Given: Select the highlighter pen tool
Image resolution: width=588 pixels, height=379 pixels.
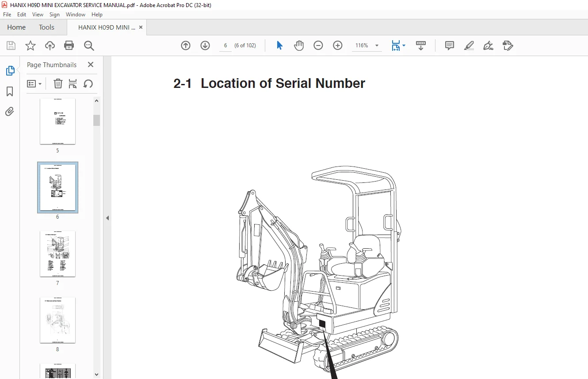Looking at the screenshot, I should pos(469,45).
